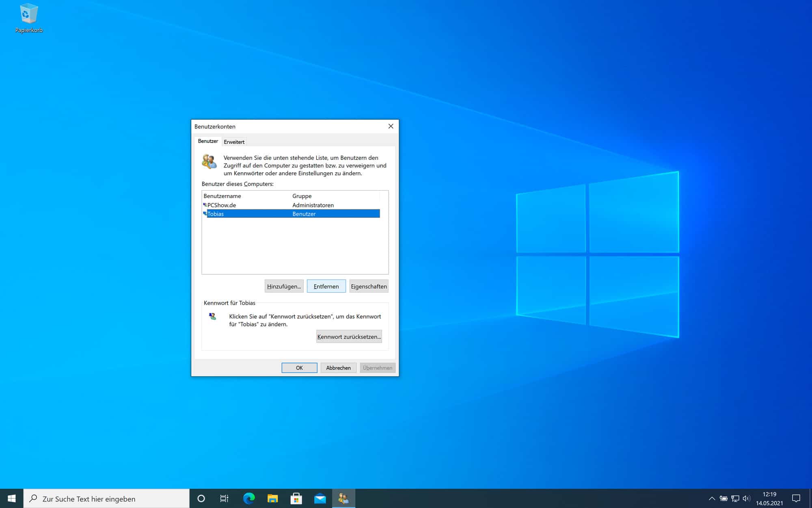This screenshot has height=508, width=812.
Task: Launch Microsoft Edge from the taskbar
Action: pyautogui.click(x=248, y=498)
